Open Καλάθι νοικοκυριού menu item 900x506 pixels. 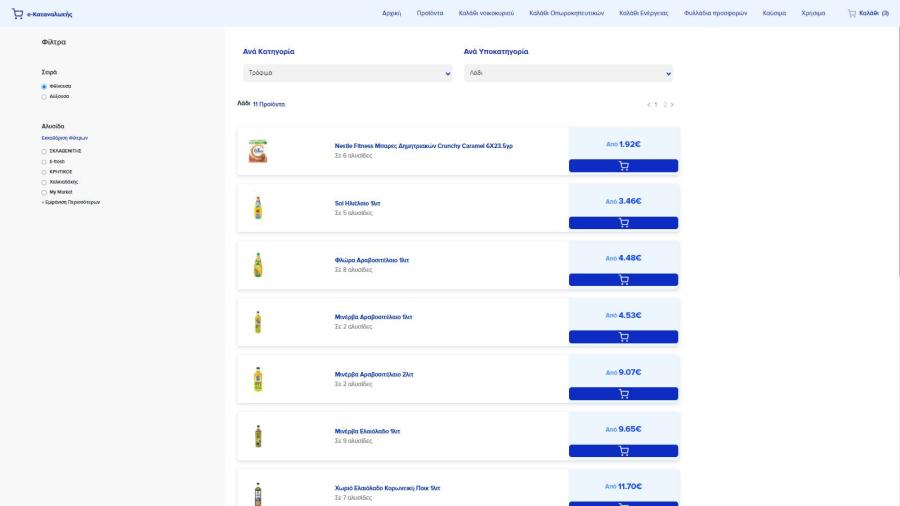(x=486, y=13)
